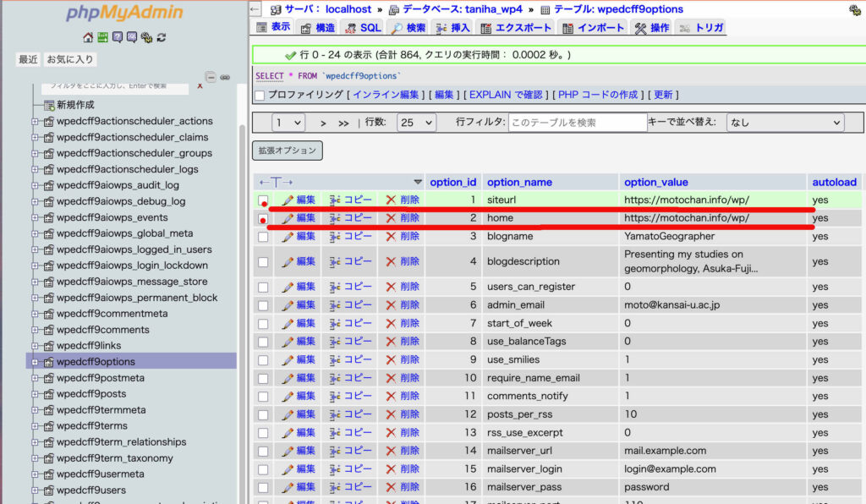Image resolution: width=866 pixels, height=504 pixels.
Task: Open the キーで並べ替え sort key dropdown
Action: (x=786, y=123)
